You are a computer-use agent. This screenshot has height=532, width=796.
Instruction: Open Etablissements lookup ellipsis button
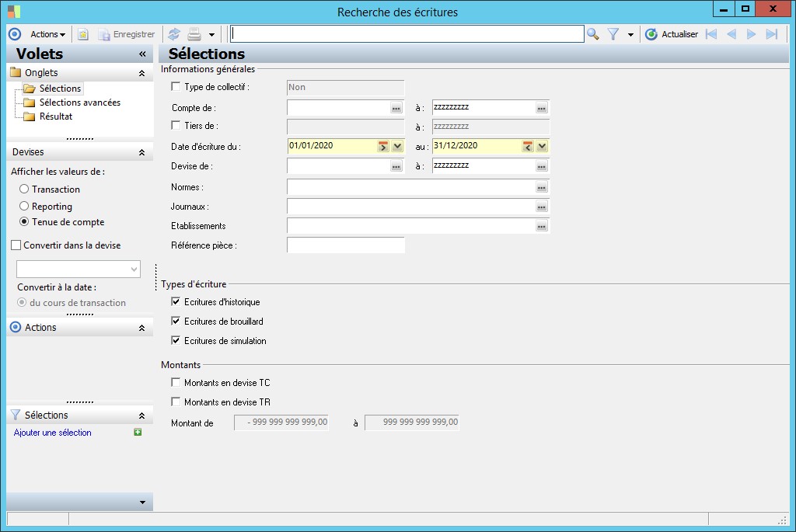pyautogui.click(x=542, y=226)
